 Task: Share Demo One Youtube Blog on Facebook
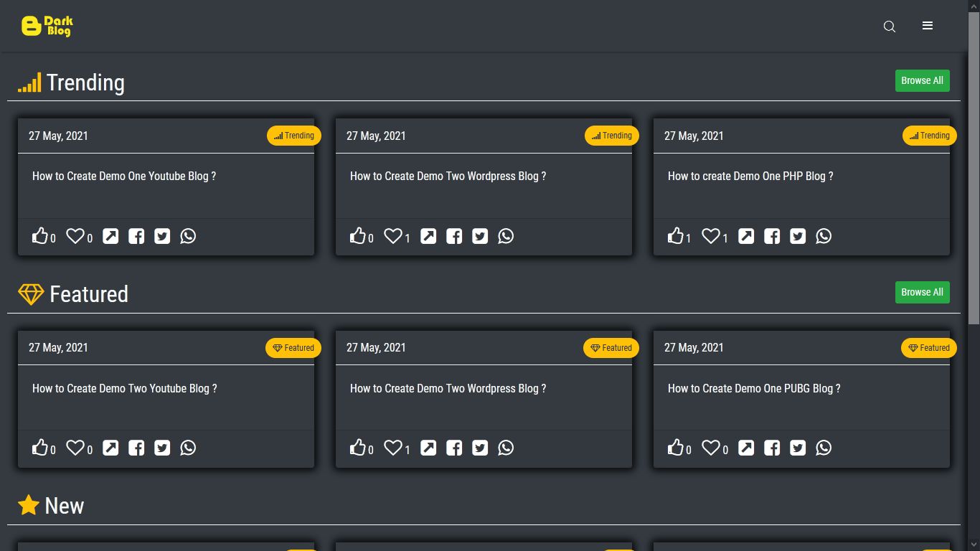pos(136,235)
